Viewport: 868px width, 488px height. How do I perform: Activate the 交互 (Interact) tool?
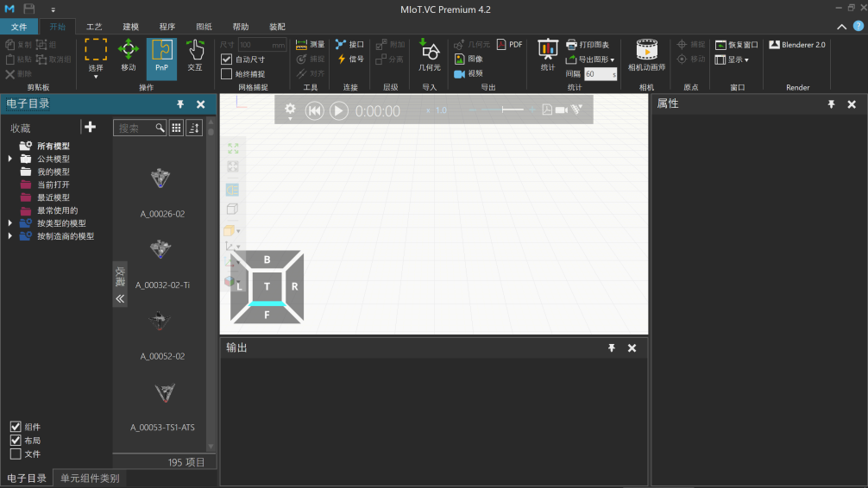(x=195, y=56)
